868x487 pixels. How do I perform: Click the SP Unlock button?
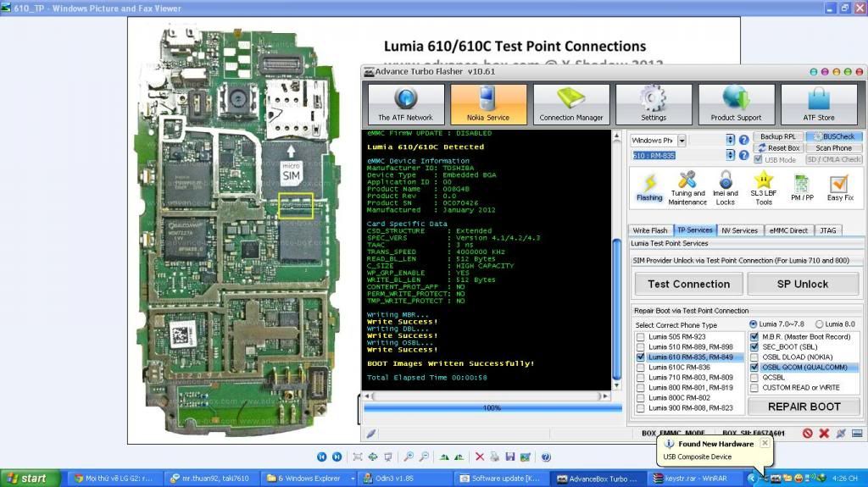(x=803, y=284)
